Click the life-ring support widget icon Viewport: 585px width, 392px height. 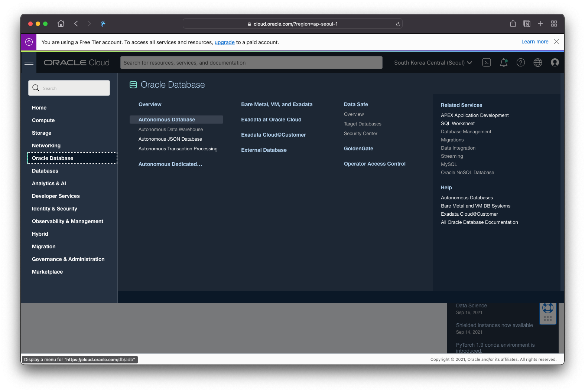pyautogui.click(x=548, y=308)
